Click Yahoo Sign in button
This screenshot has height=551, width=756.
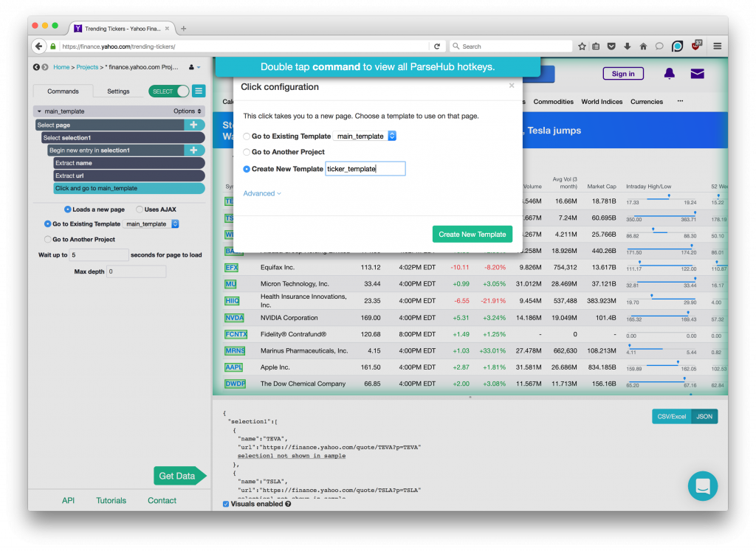tap(623, 74)
